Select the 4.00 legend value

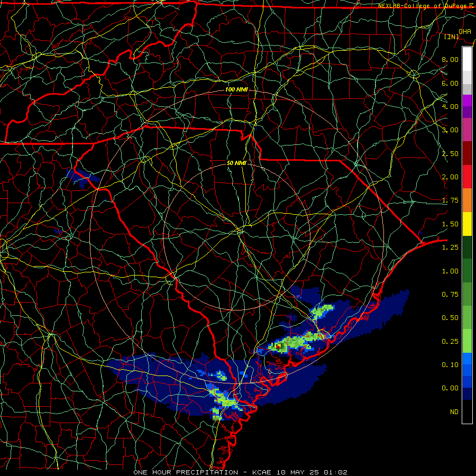pos(450,106)
